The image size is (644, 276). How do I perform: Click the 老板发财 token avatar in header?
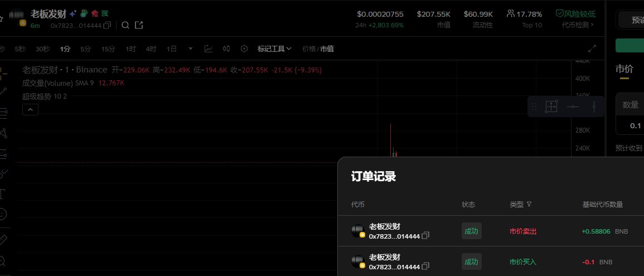(17, 18)
